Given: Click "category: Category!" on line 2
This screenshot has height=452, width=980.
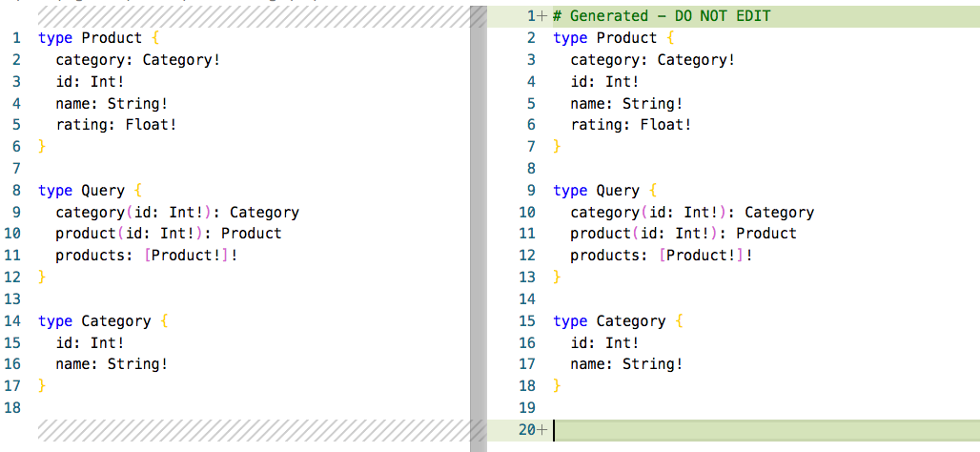Looking at the screenshot, I should tap(138, 60).
